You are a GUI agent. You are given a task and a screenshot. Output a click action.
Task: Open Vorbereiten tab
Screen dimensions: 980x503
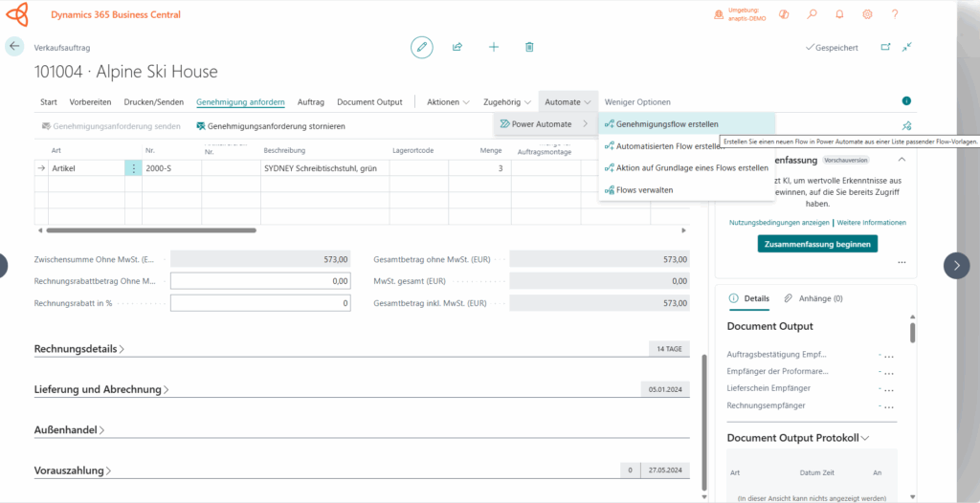pyautogui.click(x=91, y=102)
